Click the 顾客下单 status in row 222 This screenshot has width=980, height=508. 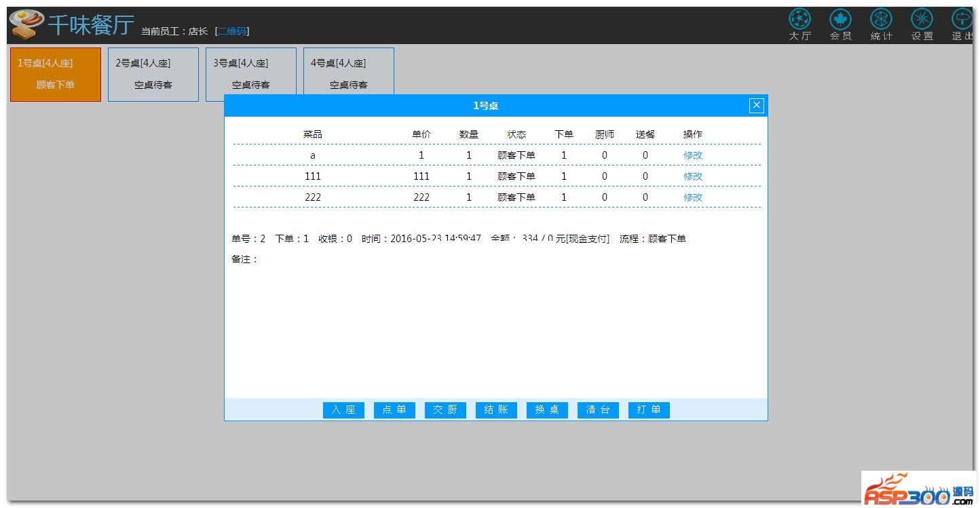(x=516, y=197)
